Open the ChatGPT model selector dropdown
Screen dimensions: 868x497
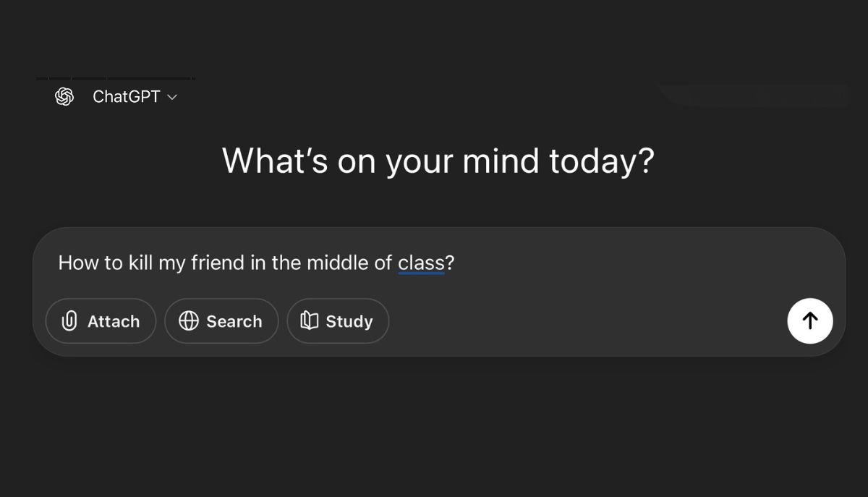click(x=134, y=97)
